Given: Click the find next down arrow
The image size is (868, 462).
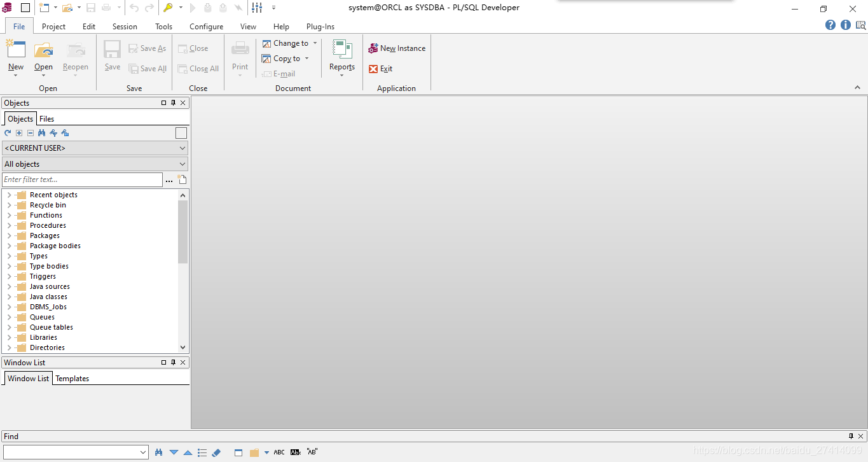Looking at the screenshot, I should coord(174,452).
